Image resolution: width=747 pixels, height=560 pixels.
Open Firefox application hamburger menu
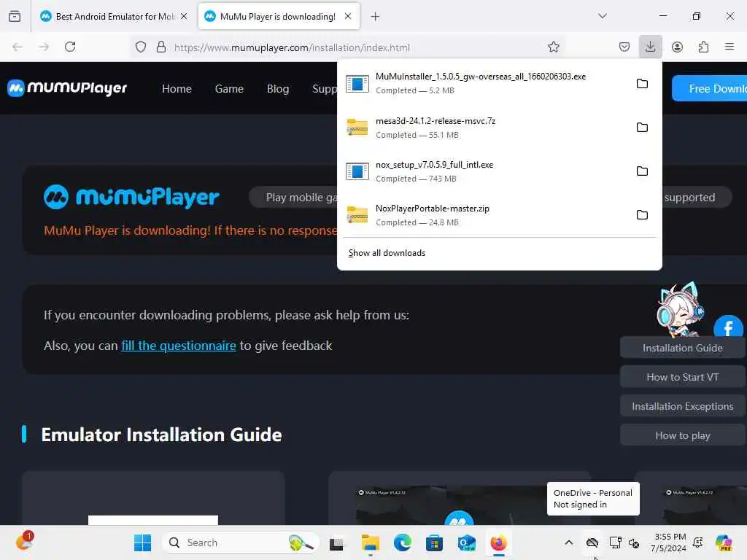(x=729, y=47)
